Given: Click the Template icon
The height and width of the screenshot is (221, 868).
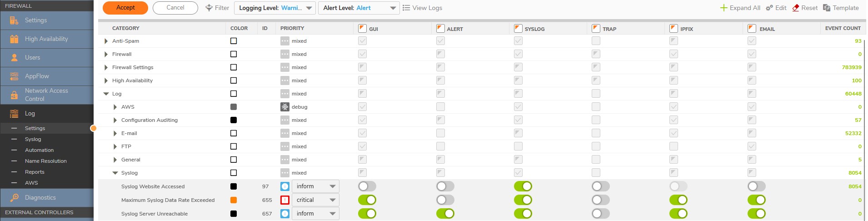Looking at the screenshot, I should pos(827,8).
